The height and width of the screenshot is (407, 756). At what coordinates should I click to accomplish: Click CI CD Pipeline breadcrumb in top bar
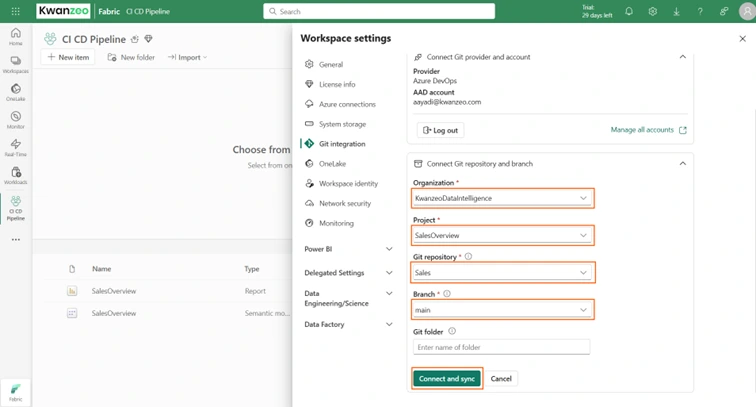click(148, 12)
